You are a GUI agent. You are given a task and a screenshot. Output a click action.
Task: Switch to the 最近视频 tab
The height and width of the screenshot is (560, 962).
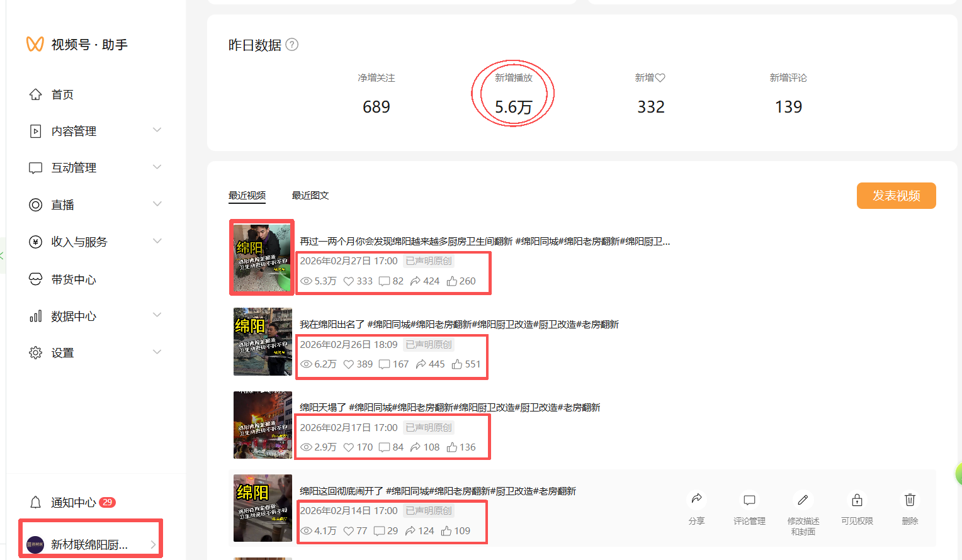click(x=247, y=196)
